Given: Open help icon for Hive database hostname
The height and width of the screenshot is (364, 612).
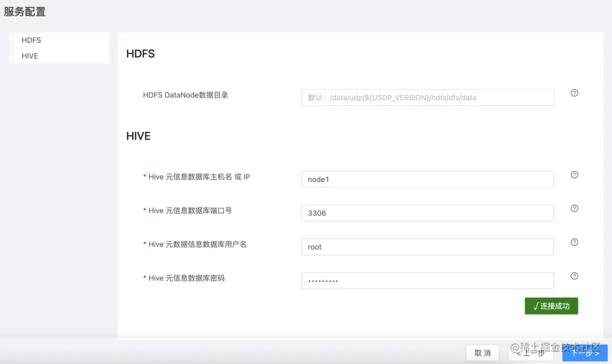Looking at the screenshot, I should 574,174.
